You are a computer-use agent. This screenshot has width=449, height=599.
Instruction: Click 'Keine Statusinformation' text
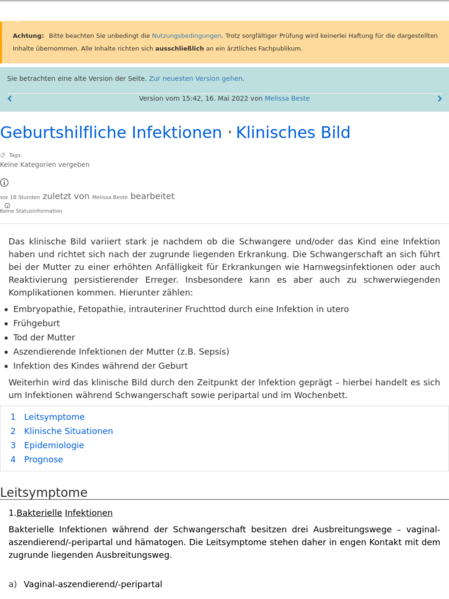(x=31, y=211)
